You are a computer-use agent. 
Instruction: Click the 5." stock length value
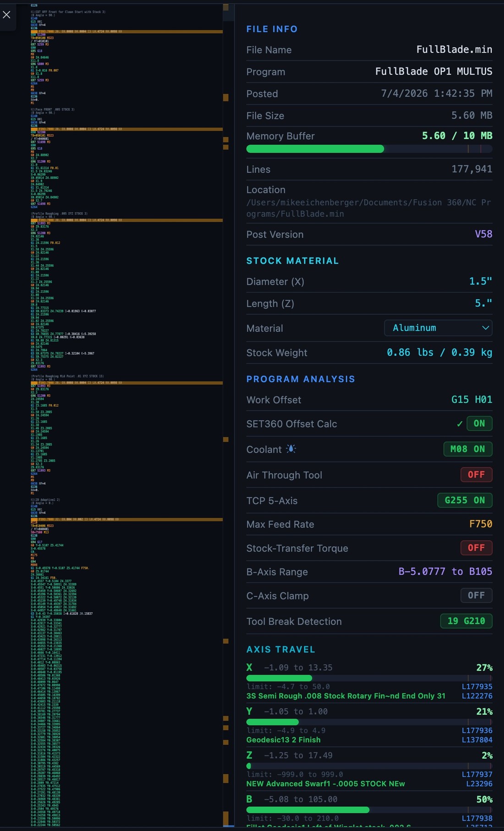(483, 303)
